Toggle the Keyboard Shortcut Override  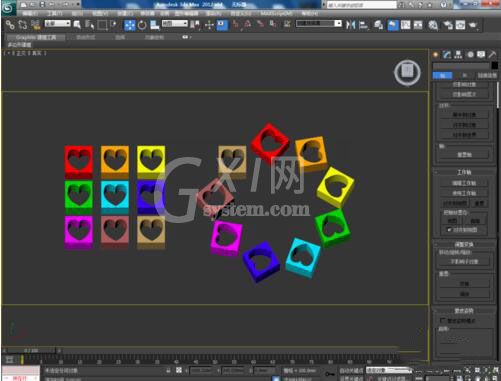pos(222,25)
